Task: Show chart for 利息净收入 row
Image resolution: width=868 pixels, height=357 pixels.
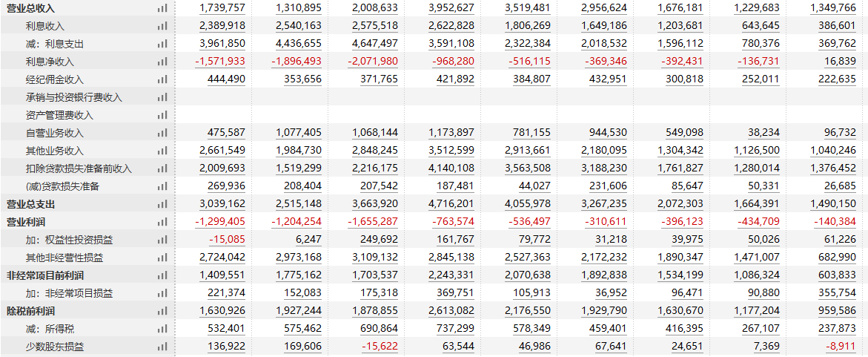Action: click(x=162, y=62)
